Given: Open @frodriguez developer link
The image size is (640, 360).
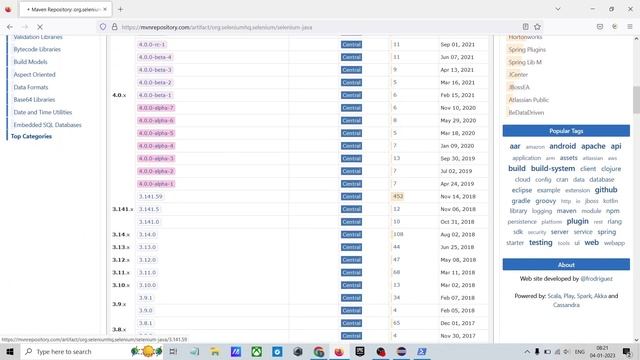Looking at the screenshot, I should [x=596, y=279].
